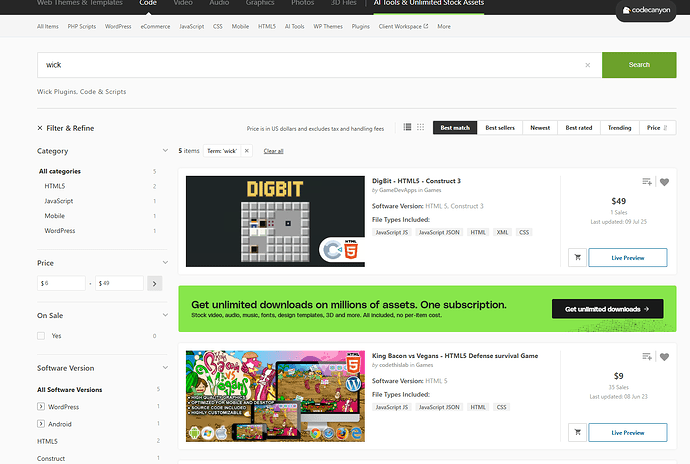Add DigBit to cart icon
Screen dimensions: 690x464
pos(577,258)
